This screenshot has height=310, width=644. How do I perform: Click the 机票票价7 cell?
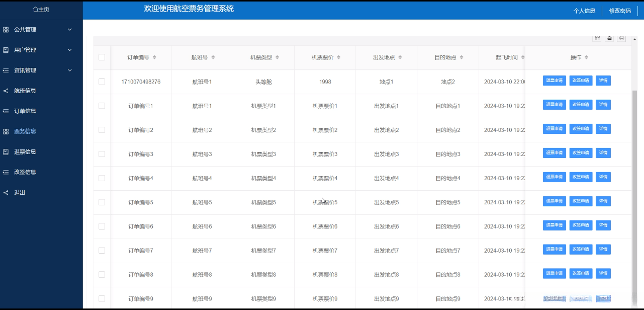[325, 251]
